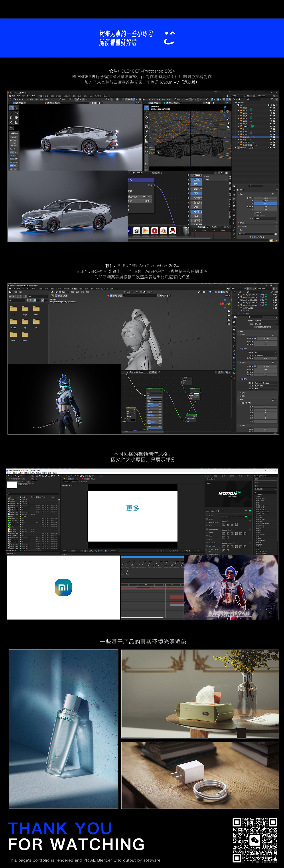Select the Rotate tool in car Blender window

pos(16,113)
